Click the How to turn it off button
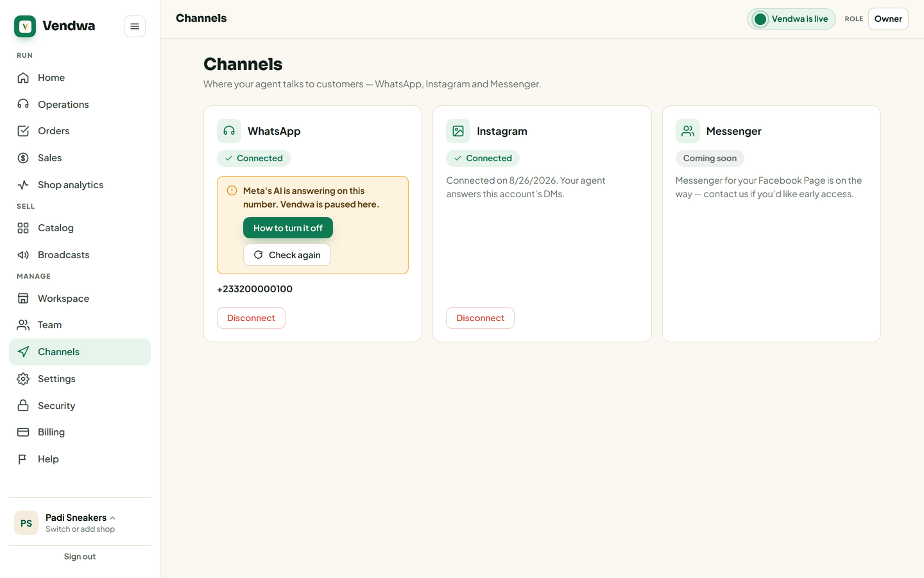The image size is (924, 578). (288, 228)
